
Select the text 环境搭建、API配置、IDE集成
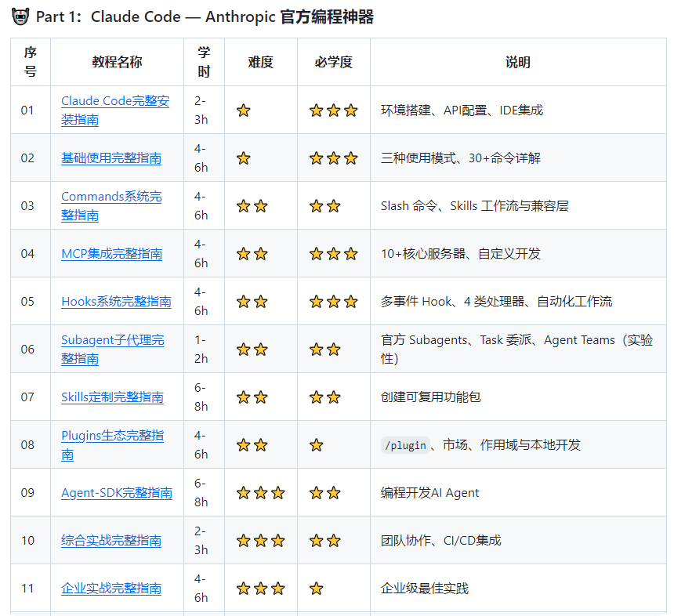coord(462,111)
